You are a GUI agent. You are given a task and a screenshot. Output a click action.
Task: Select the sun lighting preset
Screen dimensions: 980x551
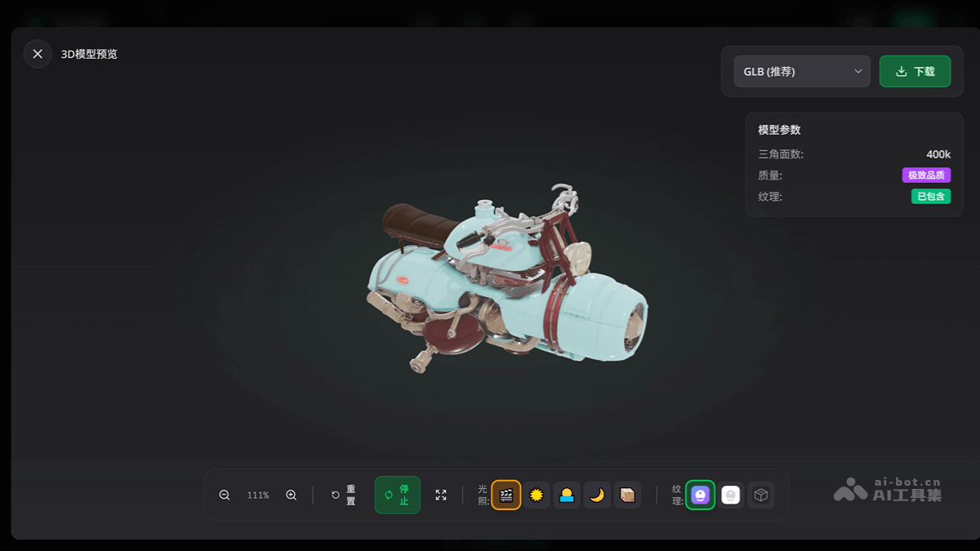[x=537, y=495]
